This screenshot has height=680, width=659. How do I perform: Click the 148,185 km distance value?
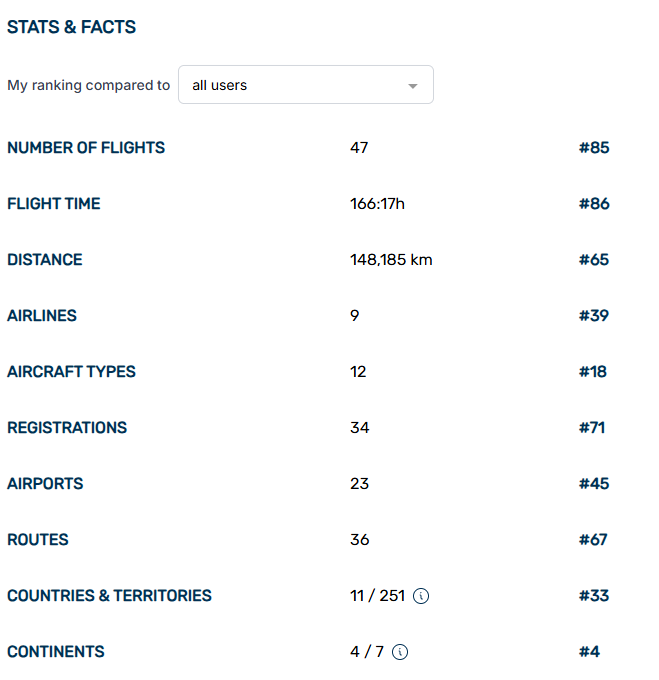click(x=391, y=260)
